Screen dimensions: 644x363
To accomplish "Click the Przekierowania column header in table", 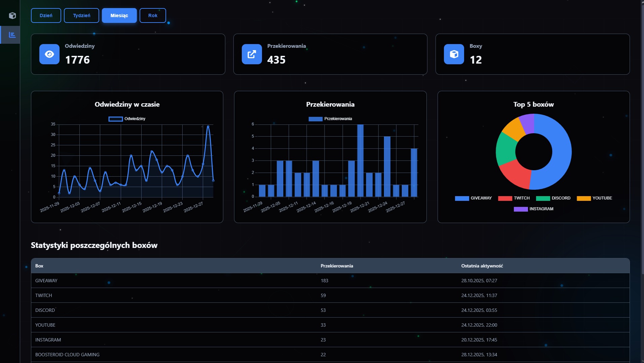I will coord(337,266).
